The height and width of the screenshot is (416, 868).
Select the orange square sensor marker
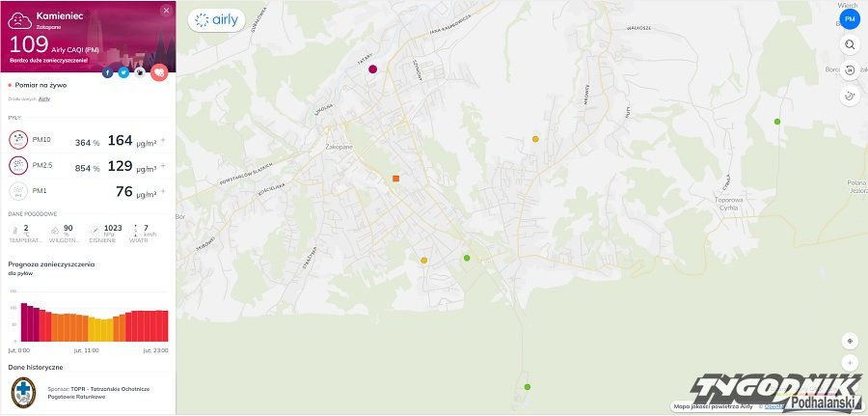[x=395, y=179]
